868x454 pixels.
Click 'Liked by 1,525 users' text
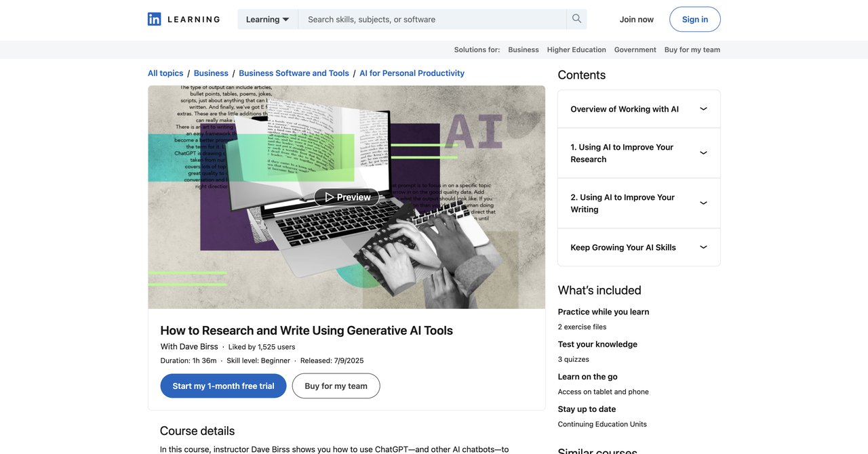[262, 347]
